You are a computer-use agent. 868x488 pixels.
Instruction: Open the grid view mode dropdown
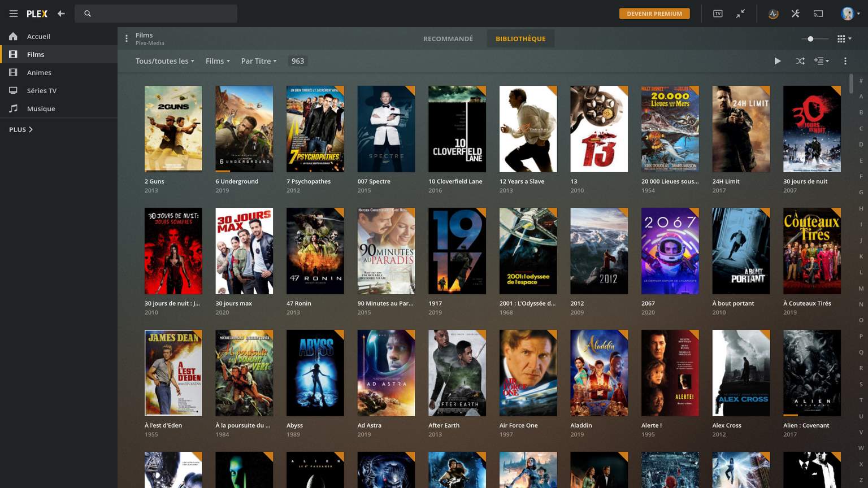pyautogui.click(x=844, y=39)
